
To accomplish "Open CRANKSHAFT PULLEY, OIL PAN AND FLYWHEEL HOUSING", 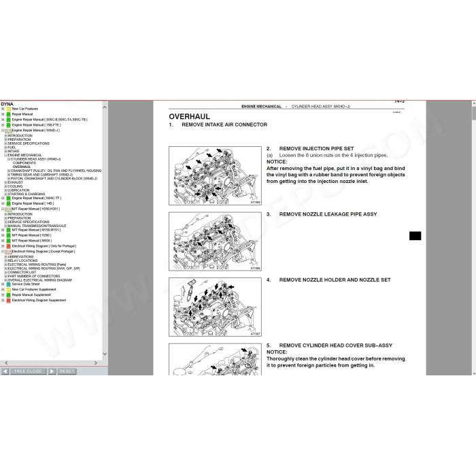I will (x=56, y=171).
